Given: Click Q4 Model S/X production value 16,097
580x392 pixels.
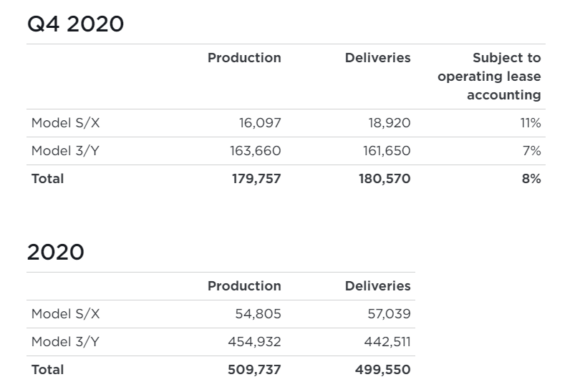Looking at the screenshot, I should click(x=260, y=123).
